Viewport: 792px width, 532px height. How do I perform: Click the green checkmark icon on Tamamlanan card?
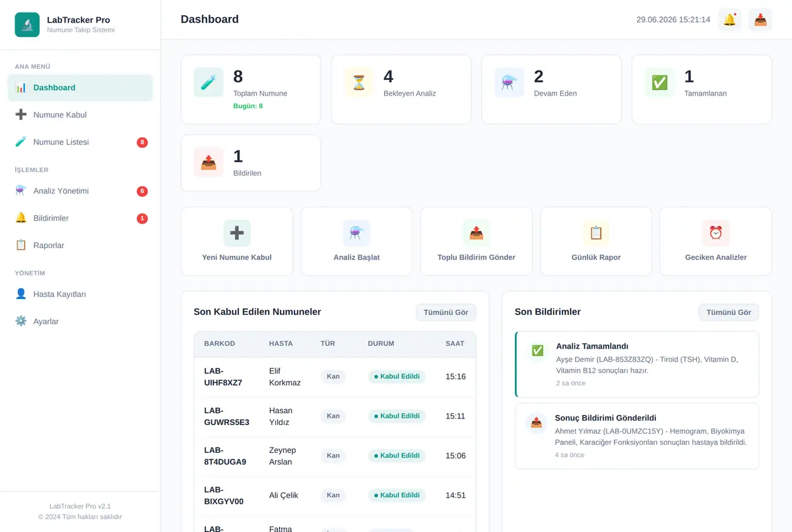pyautogui.click(x=659, y=83)
